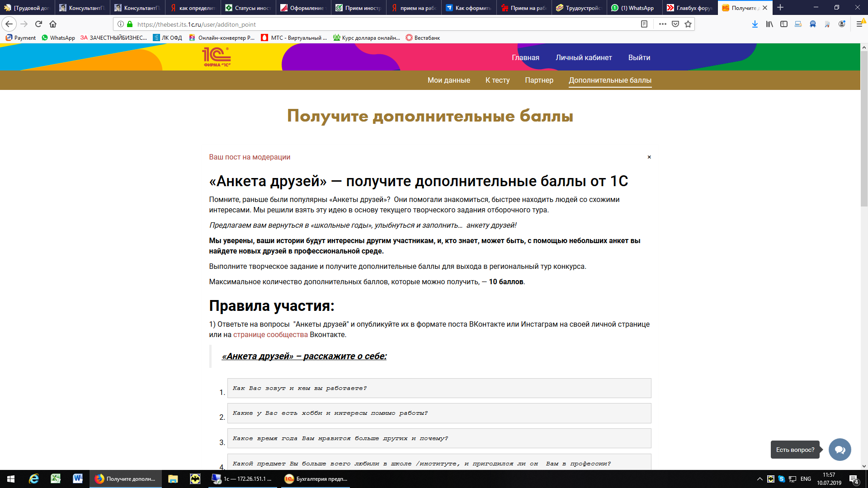Click the 1C firm logo
The image size is (868, 488).
tap(217, 57)
